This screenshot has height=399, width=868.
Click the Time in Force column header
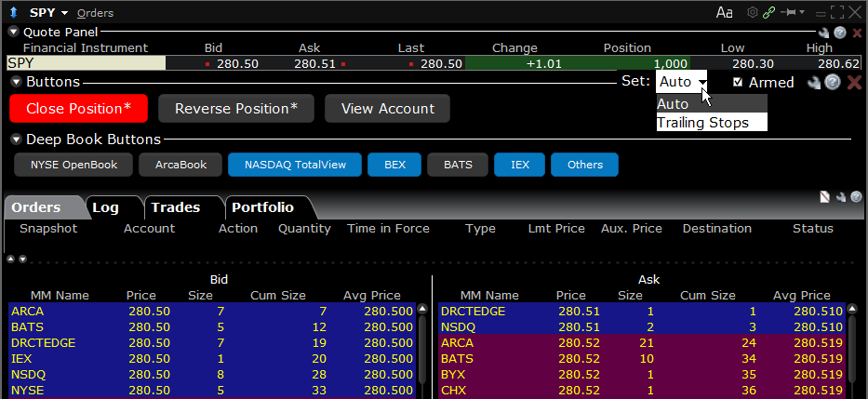(x=388, y=229)
